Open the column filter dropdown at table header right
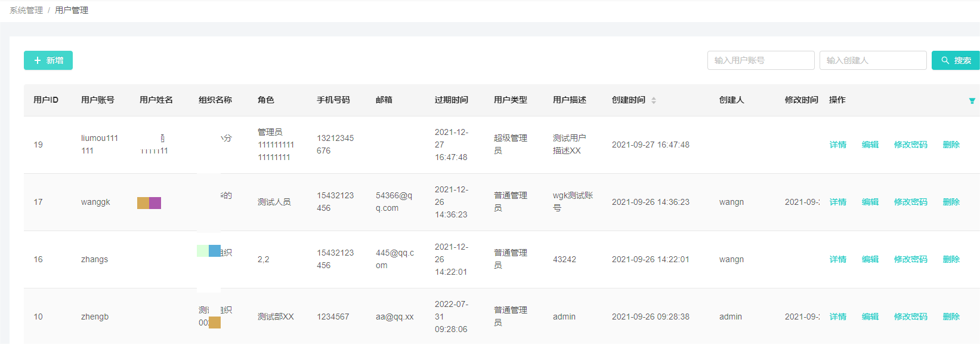 (x=972, y=101)
